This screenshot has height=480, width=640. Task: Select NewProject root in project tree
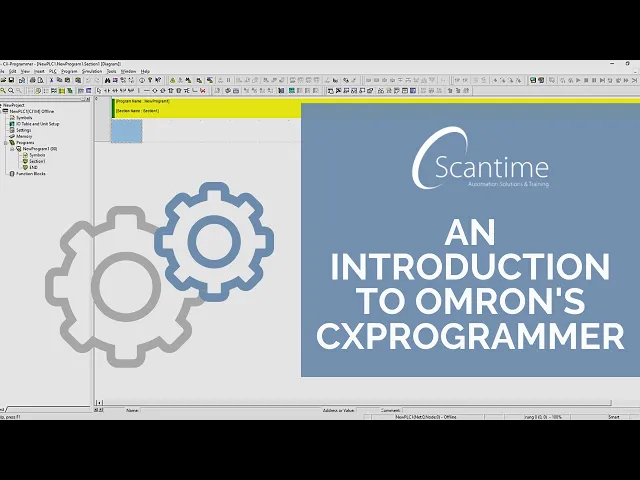pos(14,105)
